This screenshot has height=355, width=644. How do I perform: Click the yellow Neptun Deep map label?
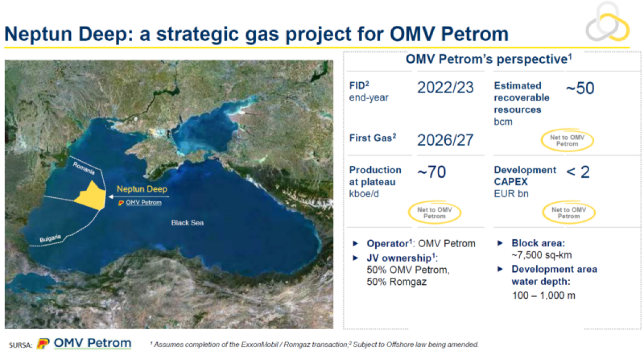click(142, 189)
